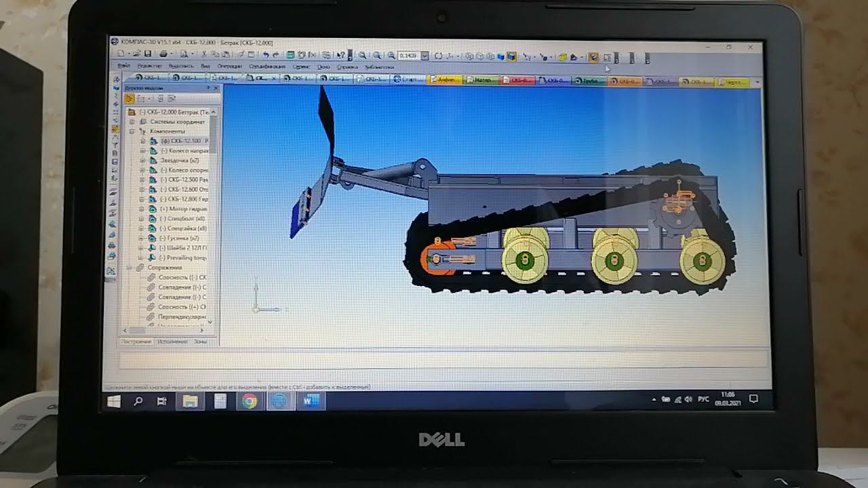Expand the Звездочка (x2) component

142,161
